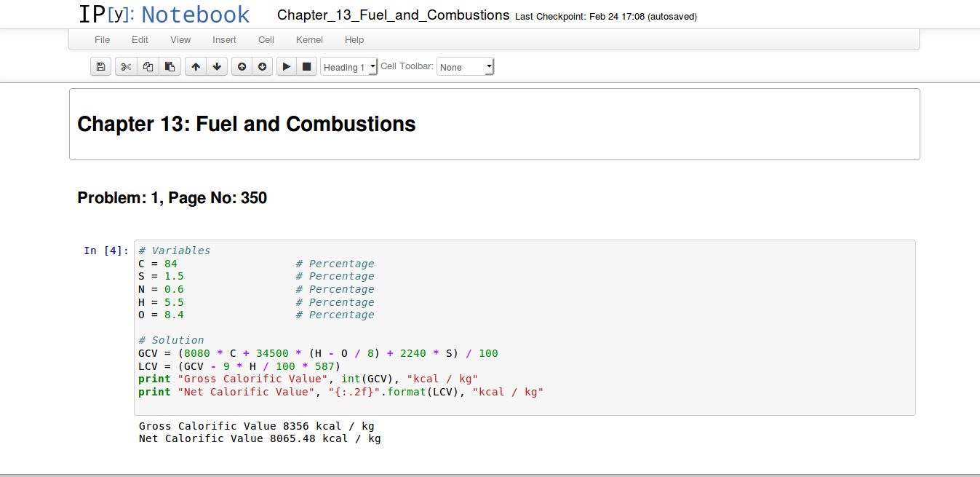The height and width of the screenshot is (477, 980).
Task: Open the Heading 1 cell type dropdown
Action: 349,67
